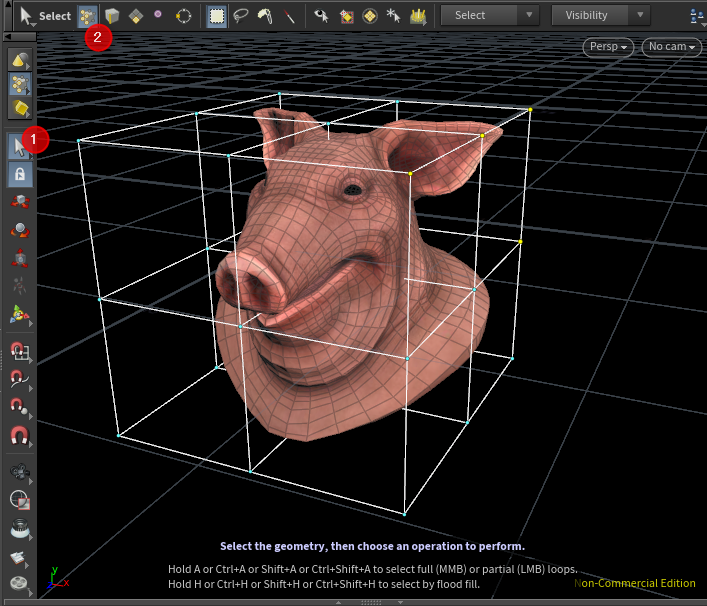707x606 pixels.
Task: Click the film camera view tool icon
Action: tap(20, 473)
